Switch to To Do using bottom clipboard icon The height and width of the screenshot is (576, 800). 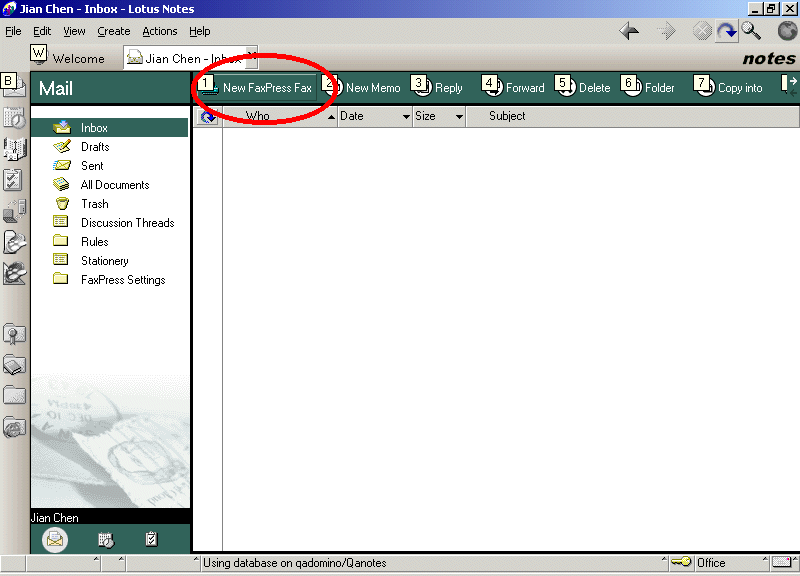click(152, 539)
